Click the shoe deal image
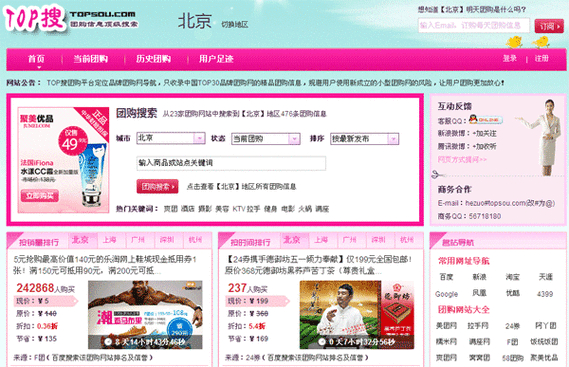Image resolution: width=569 pixels, height=367 pixels. tap(145, 315)
